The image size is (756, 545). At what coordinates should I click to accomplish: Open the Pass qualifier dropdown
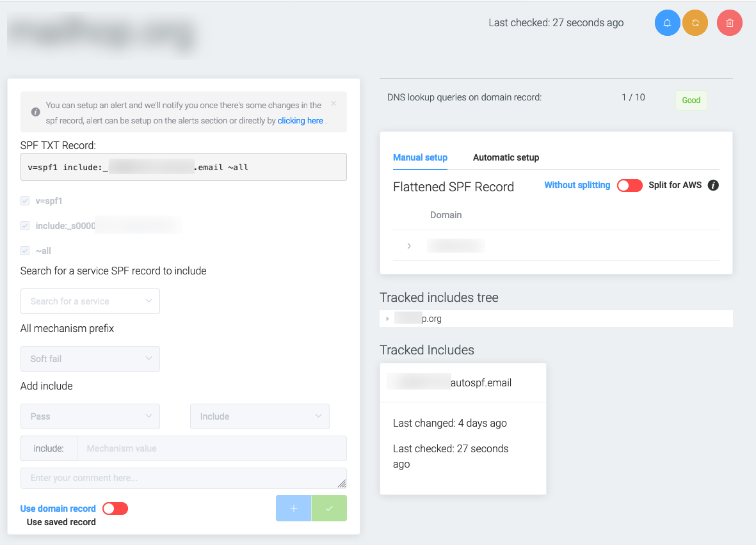90,416
